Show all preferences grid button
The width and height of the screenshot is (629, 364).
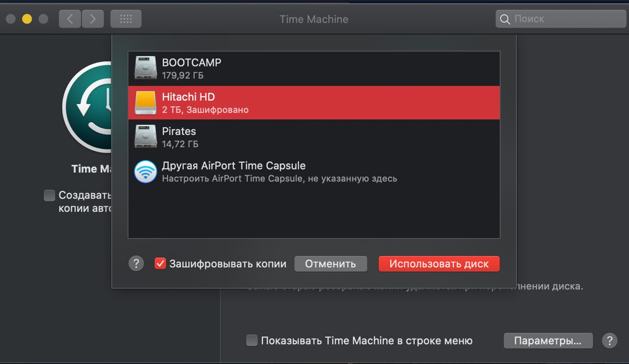tap(126, 19)
